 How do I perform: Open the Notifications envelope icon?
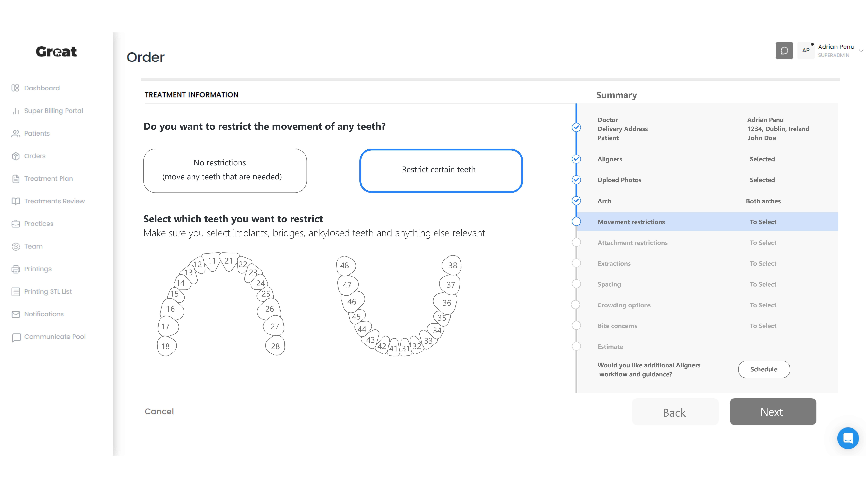15,314
